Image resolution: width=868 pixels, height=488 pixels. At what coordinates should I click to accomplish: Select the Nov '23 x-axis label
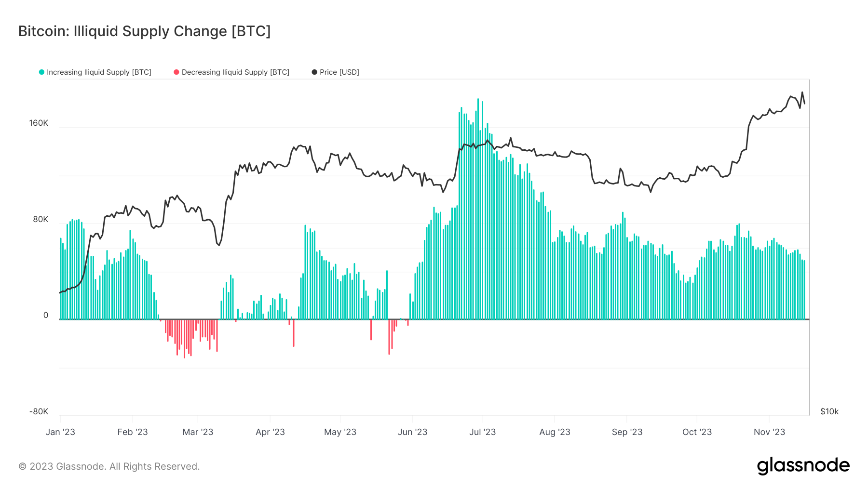click(769, 432)
